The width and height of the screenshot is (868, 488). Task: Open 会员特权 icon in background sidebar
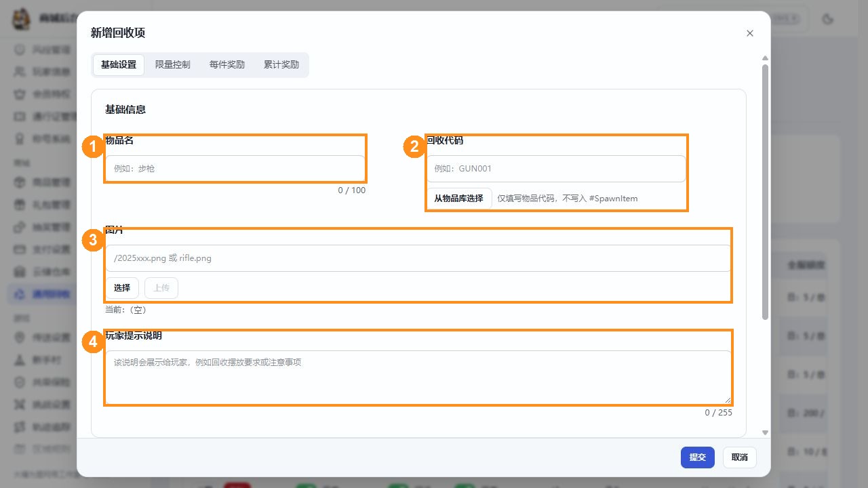20,94
